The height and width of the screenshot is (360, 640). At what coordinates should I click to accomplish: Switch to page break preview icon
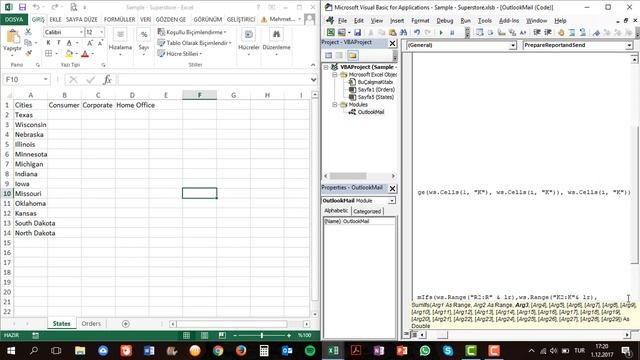coord(222,335)
